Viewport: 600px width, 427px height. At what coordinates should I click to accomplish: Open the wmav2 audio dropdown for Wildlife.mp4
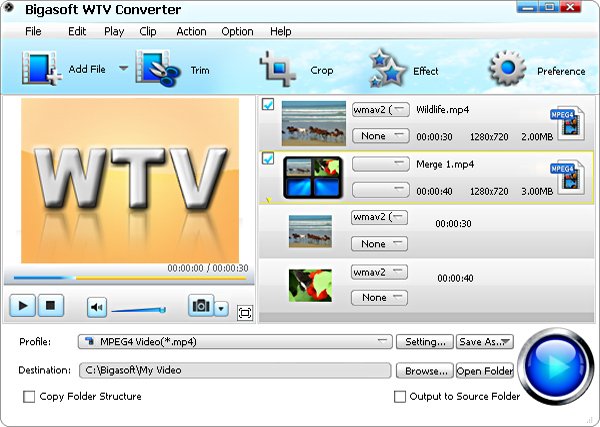(x=380, y=110)
